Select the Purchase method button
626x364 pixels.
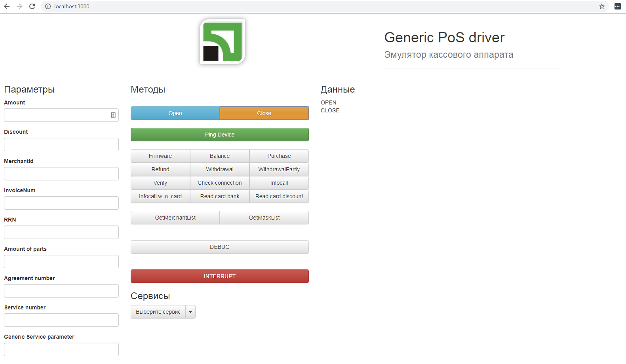tap(279, 156)
